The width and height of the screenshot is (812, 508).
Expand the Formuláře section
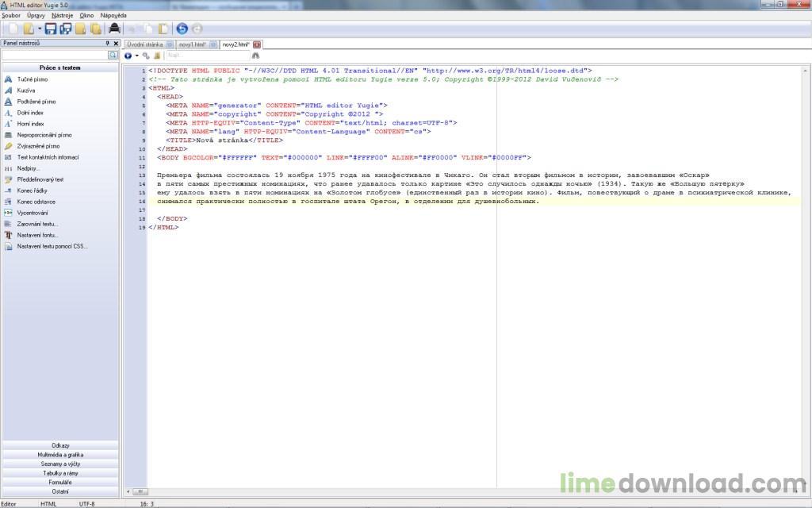tap(60, 482)
